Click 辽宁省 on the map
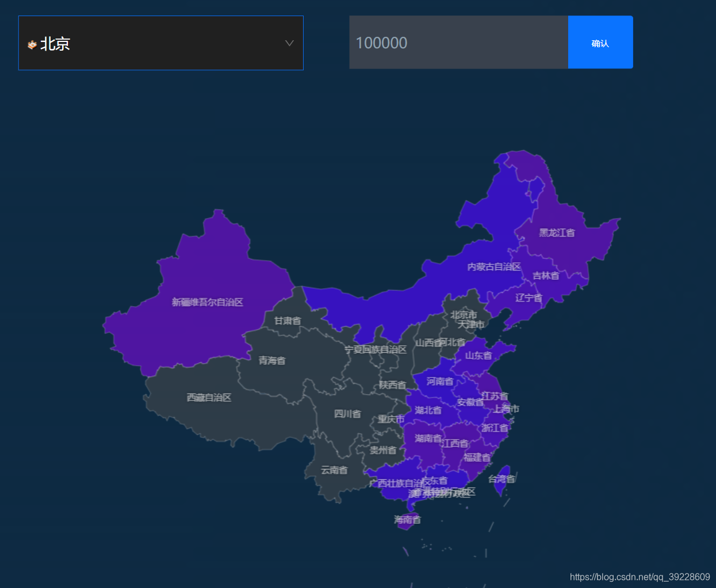The height and width of the screenshot is (588, 716). (x=529, y=297)
